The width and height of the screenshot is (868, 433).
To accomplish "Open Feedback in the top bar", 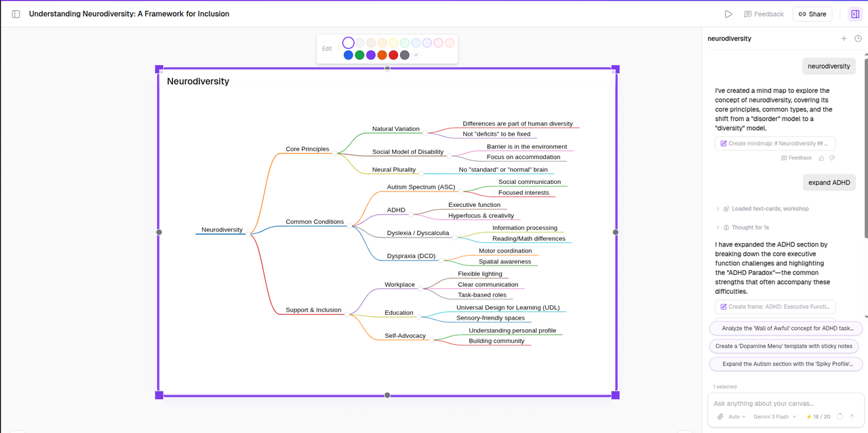I will [x=764, y=14].
